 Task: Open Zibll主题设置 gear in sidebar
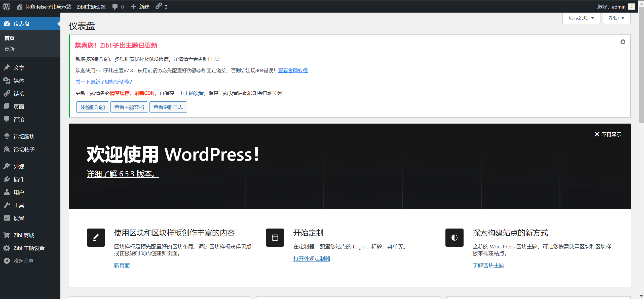coord(29,248)
